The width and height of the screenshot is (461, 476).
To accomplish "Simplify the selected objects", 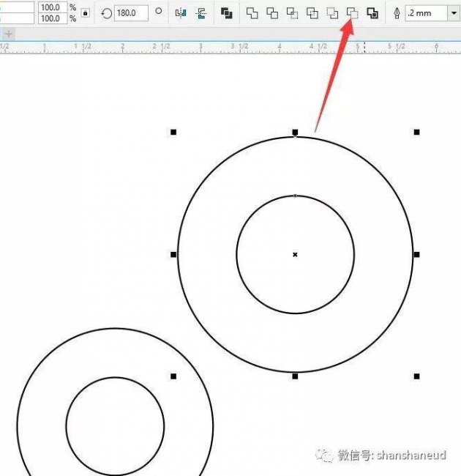I will [312, 13].
